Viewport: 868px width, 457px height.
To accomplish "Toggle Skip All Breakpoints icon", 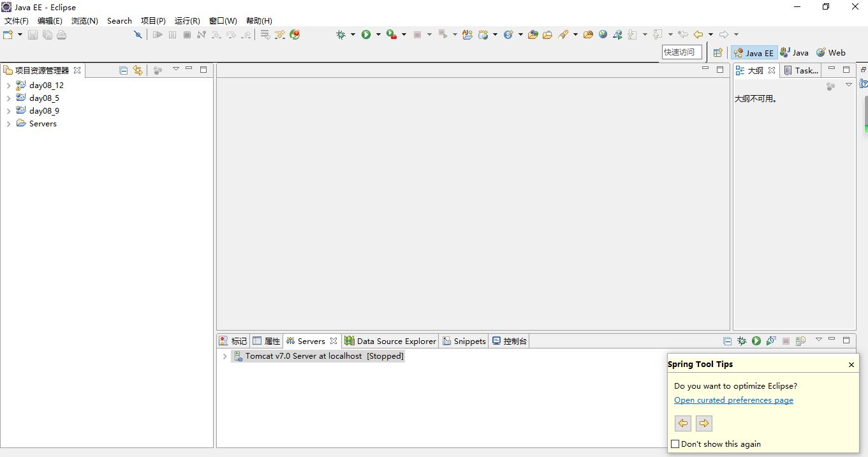I will (138, 34).
